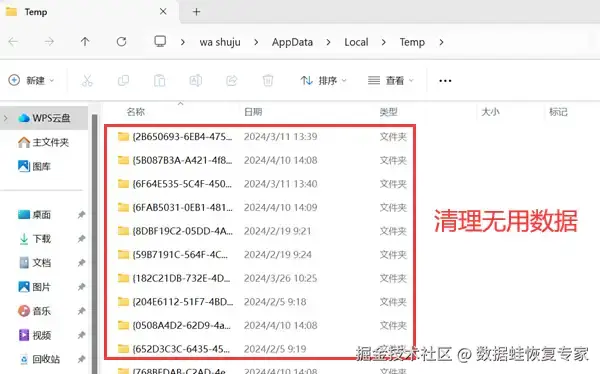600x374 pixels.
Task: Sort by the 日期 column header
Action: pyautogui.click(x=253, y=112)
